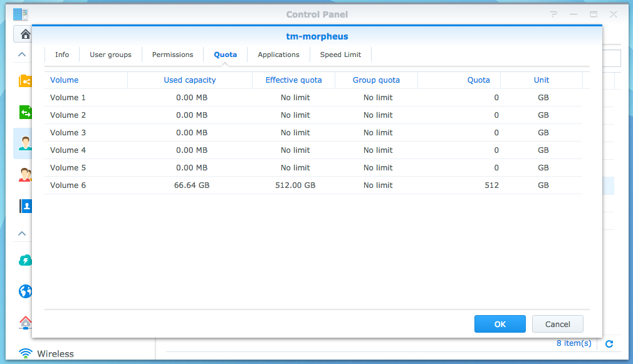The width and height of the screenshot is (633, 364).
Task: Open the File Services sidebar icon
Action: [x=25, y=112]
